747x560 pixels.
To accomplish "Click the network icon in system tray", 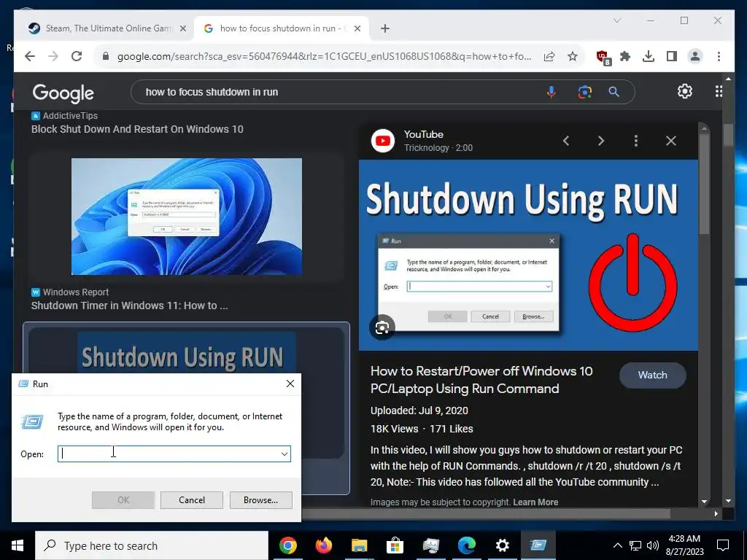I will (x=635, y=545).
